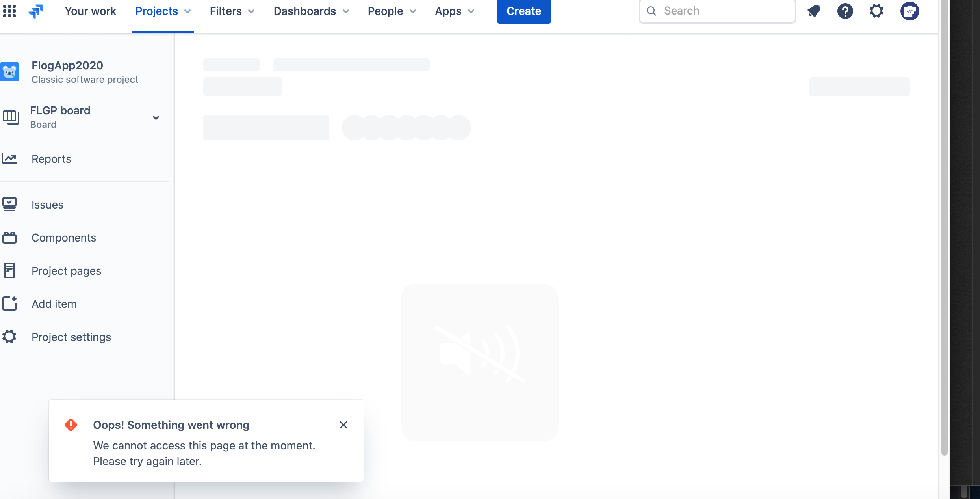The image size is (980, 499).
Task: Click the FLGP board icon
Action: tap(11, 117)
